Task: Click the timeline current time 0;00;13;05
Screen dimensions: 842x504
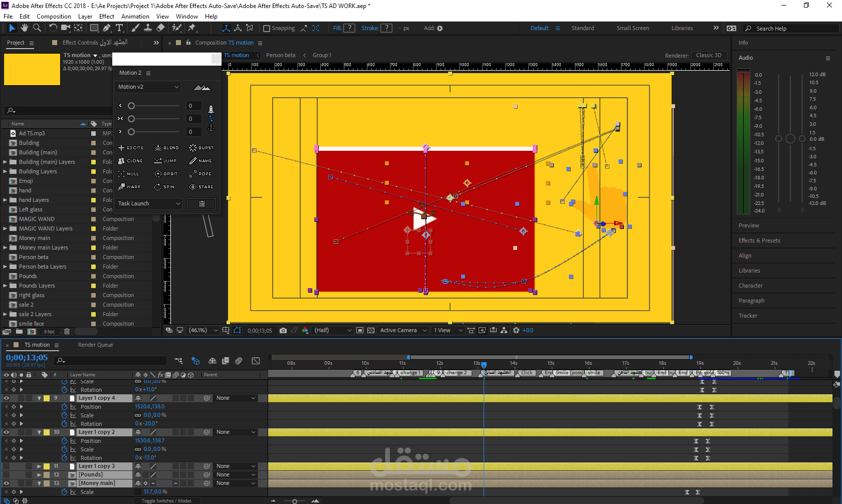Action: 27,358
